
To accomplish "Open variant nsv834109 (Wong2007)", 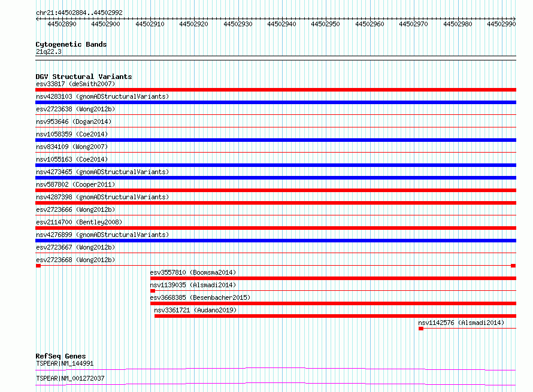I will tap(72, 147).
